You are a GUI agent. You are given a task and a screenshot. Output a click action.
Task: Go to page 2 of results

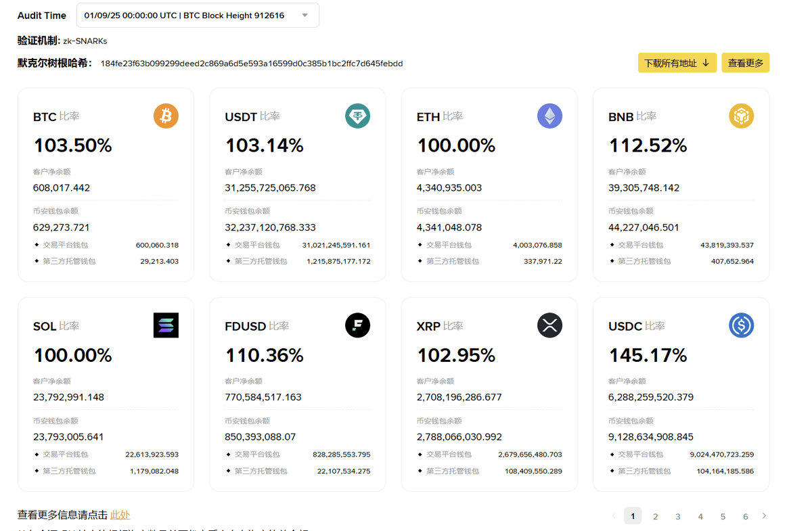655,517
